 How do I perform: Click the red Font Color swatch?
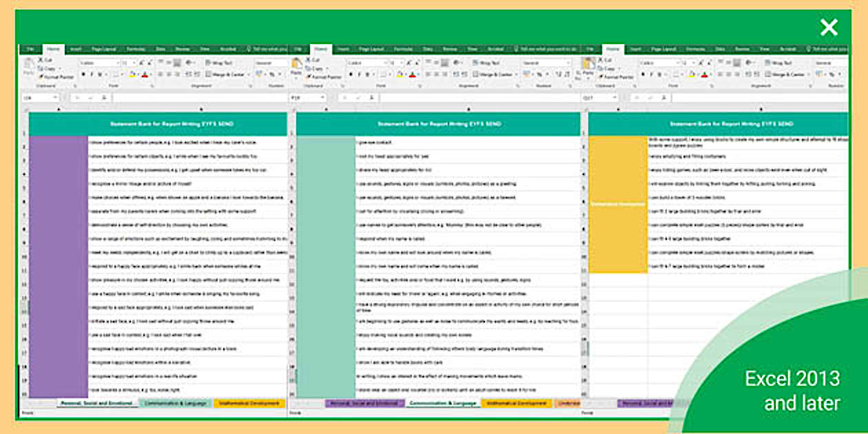[145, 76]
